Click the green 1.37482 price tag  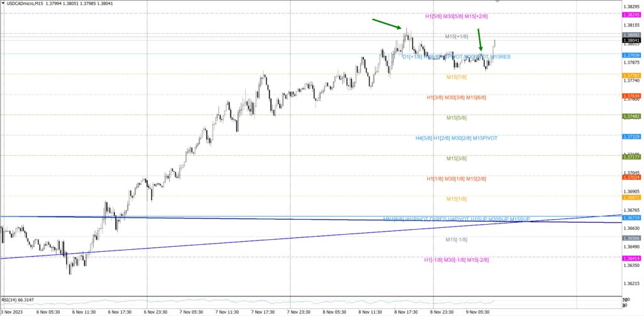pos(631,116)
